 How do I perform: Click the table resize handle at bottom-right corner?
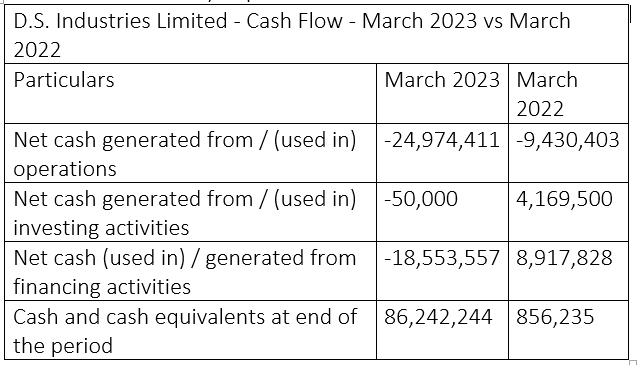(x=633, y=362)
